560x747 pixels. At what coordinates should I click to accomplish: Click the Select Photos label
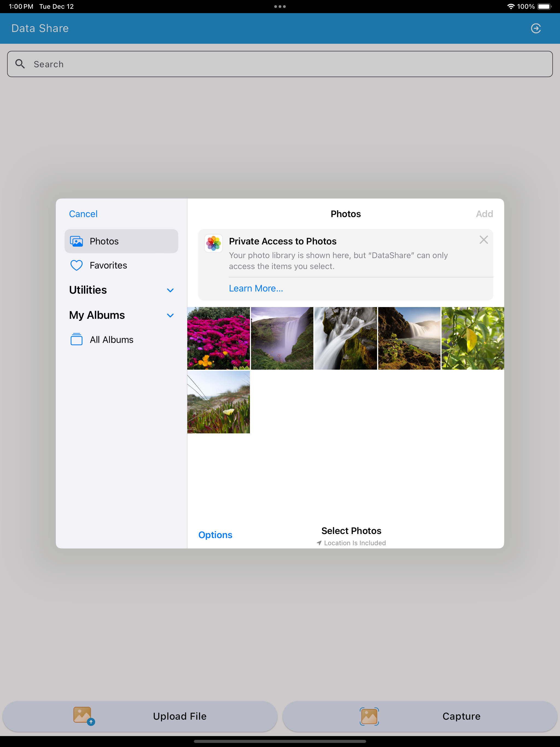(351, 531)
